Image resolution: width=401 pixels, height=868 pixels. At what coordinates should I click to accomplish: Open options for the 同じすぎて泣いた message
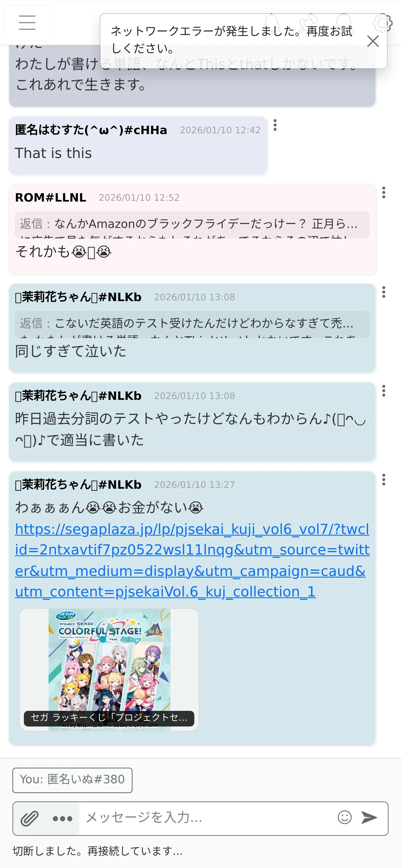tap(384, 292)
